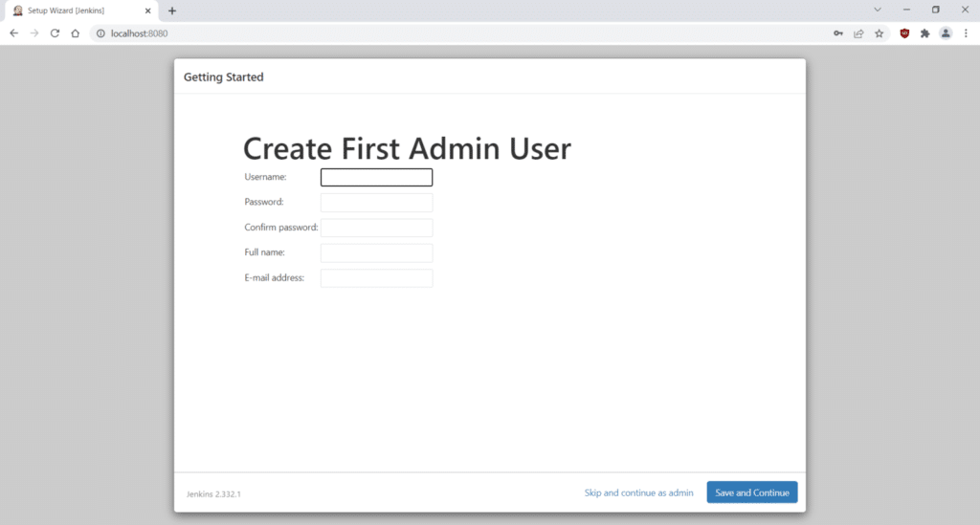Click the Create First Admin User heading

click(407, 148)
